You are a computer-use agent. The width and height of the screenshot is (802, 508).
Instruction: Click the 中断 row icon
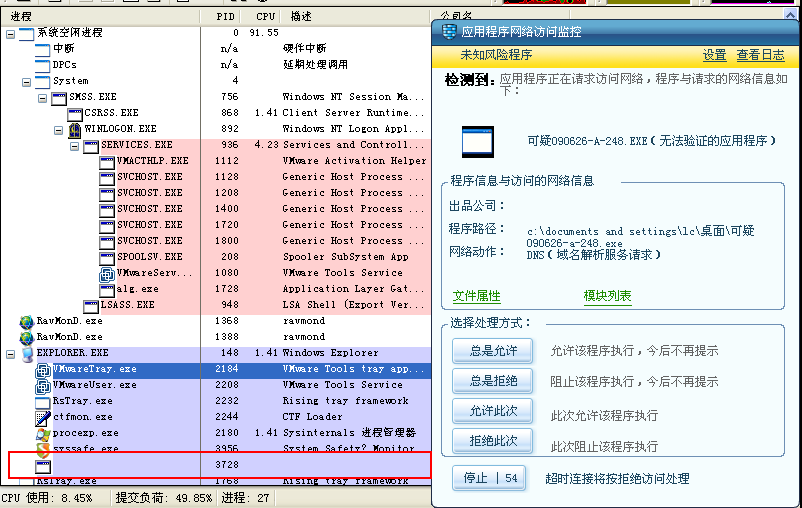pos(43,50)
